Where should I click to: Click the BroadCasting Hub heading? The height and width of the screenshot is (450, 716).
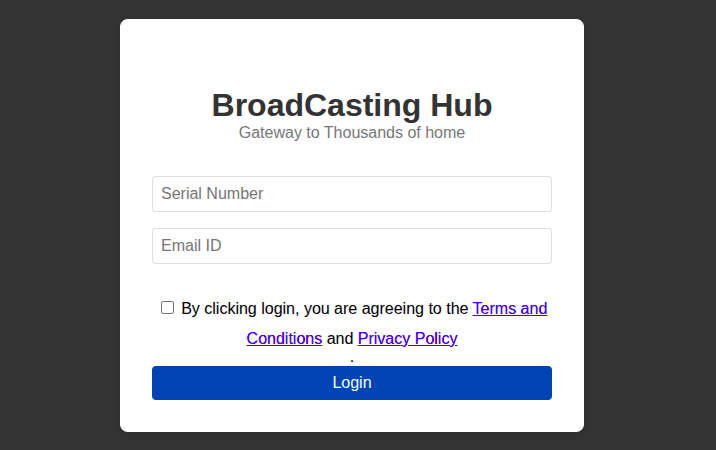(351, 105)
